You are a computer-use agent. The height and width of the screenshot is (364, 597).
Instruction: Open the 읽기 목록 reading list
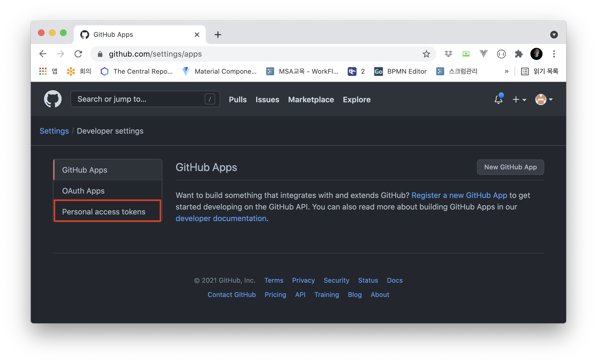click(x=540, y=71)
